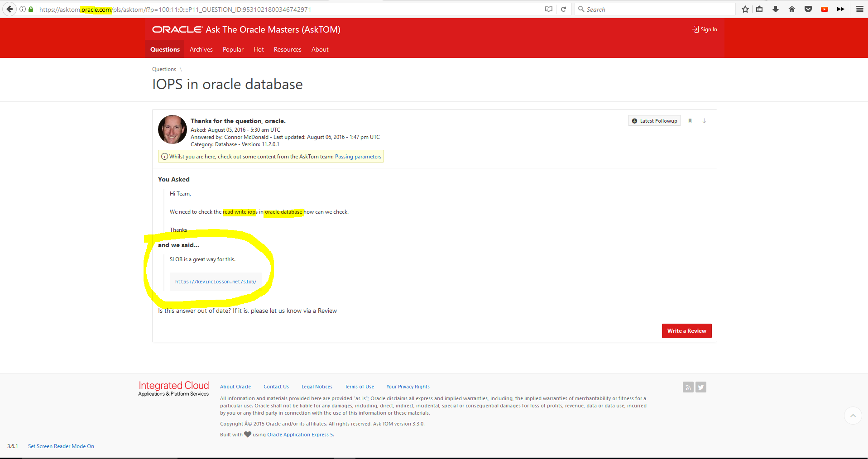Click the browser back arrow button
This screenshot has width=868, height=459.
[x=10, y=9]
